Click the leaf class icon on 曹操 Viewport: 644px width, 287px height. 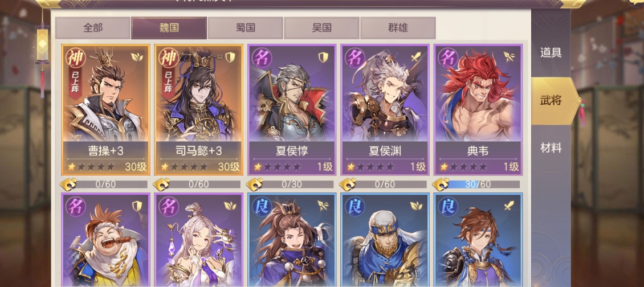[137, 57]
